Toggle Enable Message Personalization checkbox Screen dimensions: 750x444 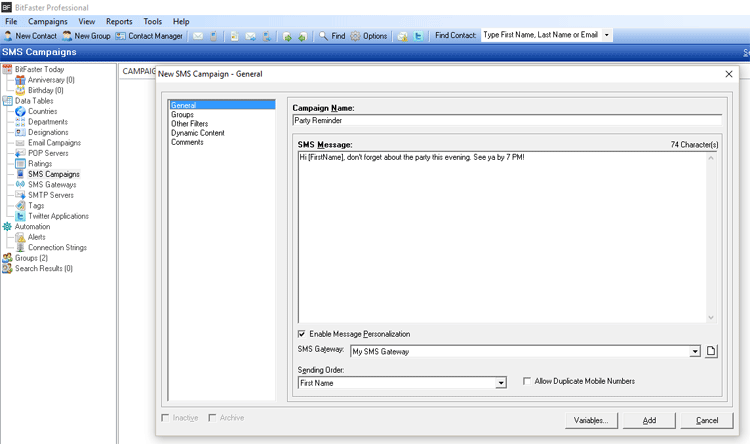[x=303, y=334]
